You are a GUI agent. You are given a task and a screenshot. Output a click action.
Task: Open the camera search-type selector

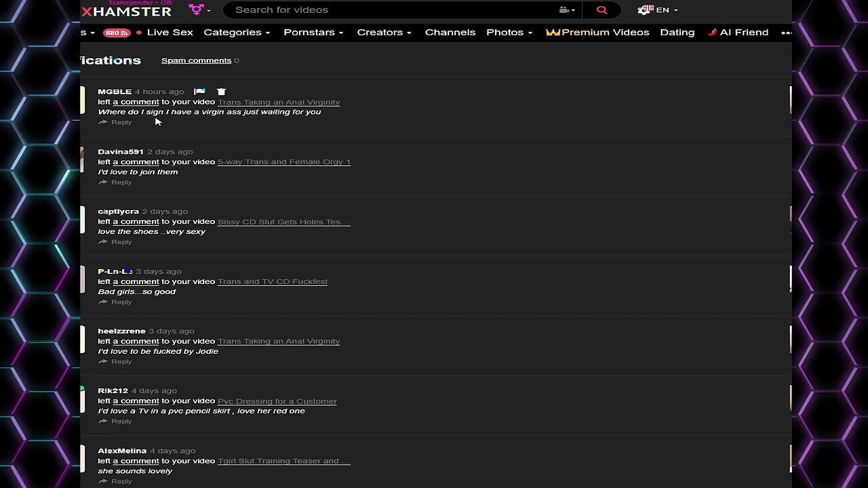coord(567,10)
